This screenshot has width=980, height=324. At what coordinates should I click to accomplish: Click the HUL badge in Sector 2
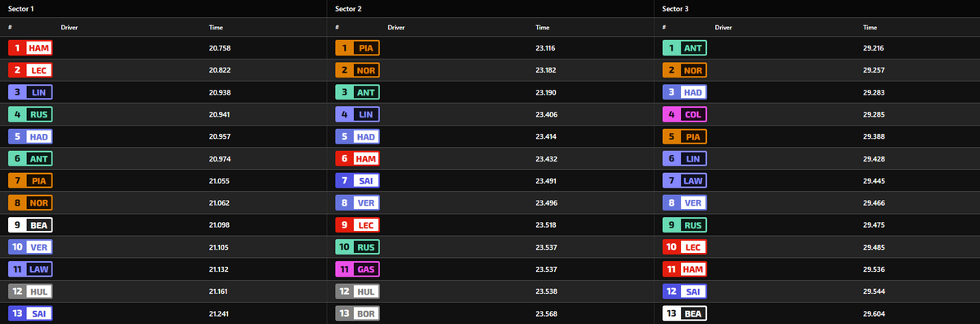[357, 291]
